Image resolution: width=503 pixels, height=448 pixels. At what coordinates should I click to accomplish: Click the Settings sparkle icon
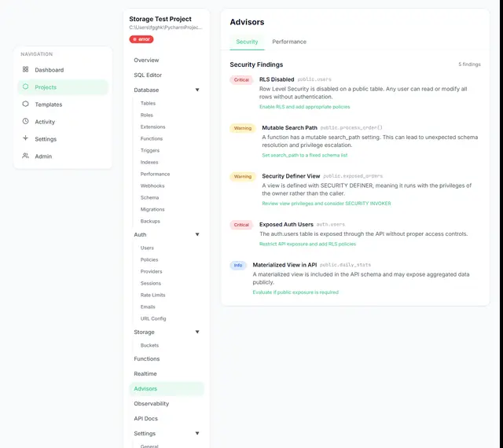click(26, 138)
